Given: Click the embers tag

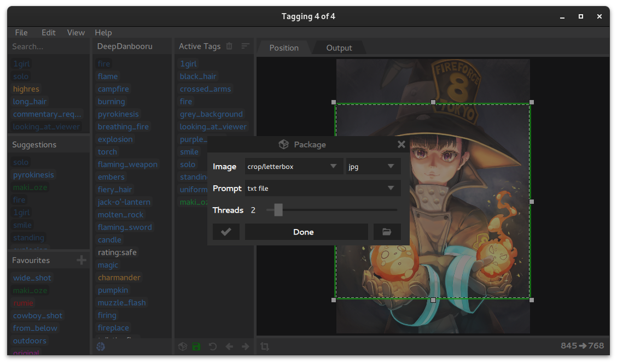Looking at the screenshot, I should click(111, 177).
